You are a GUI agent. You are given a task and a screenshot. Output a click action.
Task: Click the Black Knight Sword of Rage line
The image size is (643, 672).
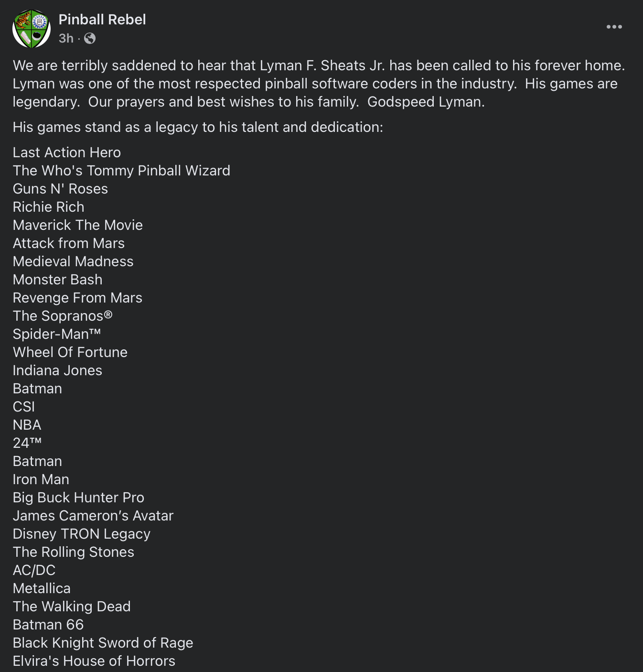point(103,643)
